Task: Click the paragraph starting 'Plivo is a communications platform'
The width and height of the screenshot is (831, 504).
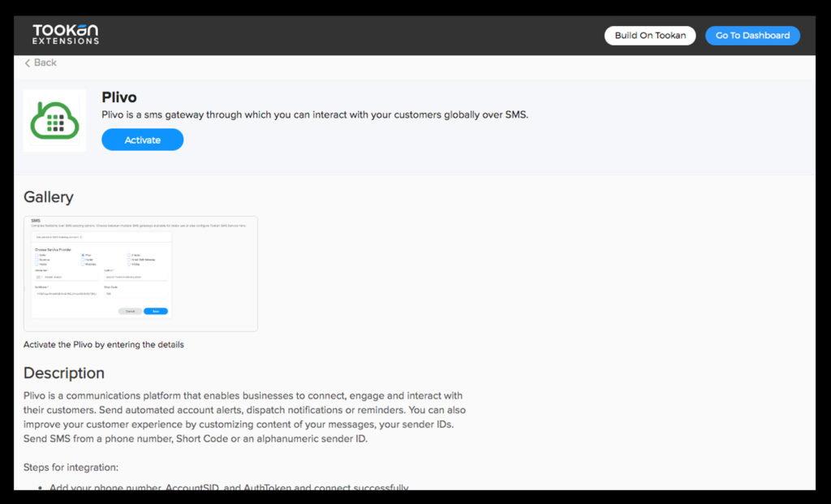Action: tap(244, 417)
